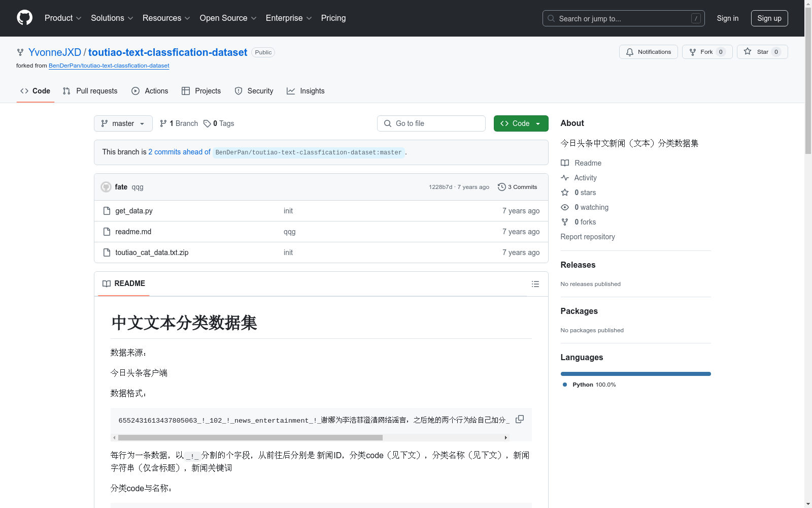Image resolution: width=812 pixels, height=508 pixels.
Task: Focus the Search or jump to field
Action: point(623,18)
